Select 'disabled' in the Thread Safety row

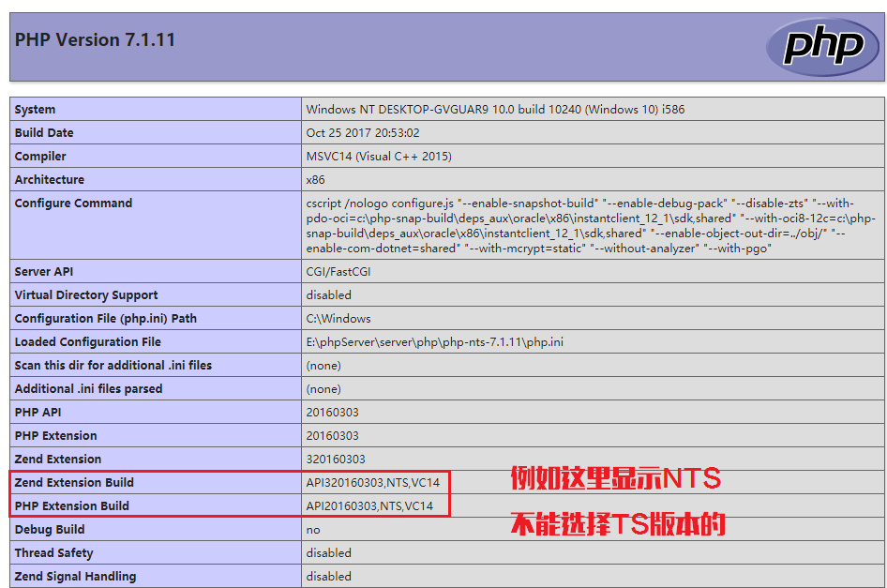tap(329, 553)
